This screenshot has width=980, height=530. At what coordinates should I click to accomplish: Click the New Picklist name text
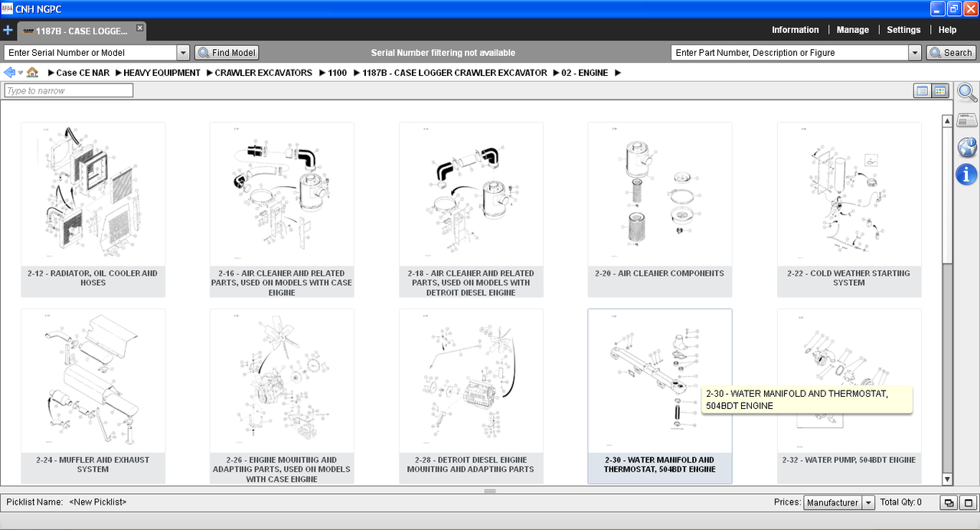[98, 502]
